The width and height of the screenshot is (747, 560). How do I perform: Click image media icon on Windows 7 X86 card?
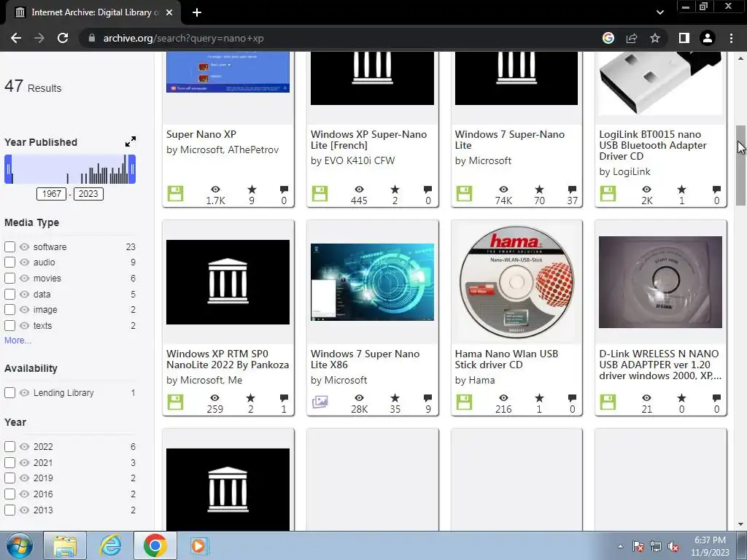tap(320, 402)
